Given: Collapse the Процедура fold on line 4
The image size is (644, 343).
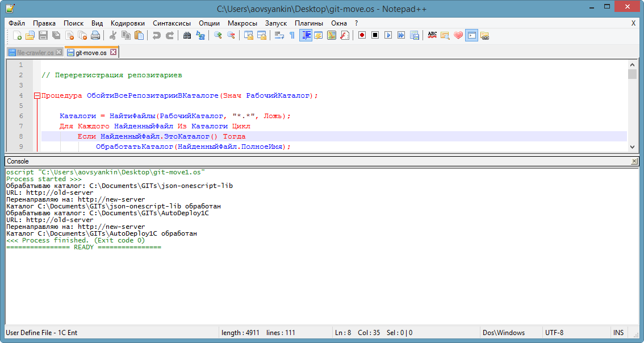Looking at the screenshot, I should pos(37,96).
